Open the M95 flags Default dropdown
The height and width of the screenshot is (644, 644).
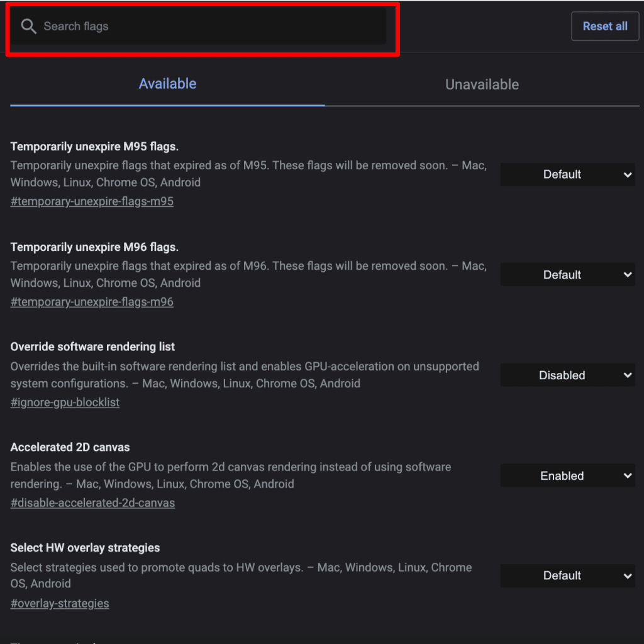click(x=567, y=175)
